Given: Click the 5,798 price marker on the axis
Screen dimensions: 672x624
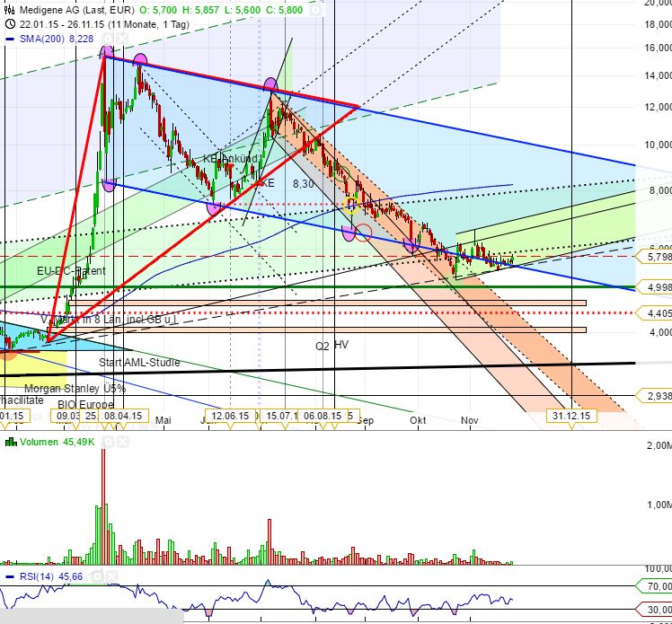Looking at the screenshot, I should (x=654, y=257).
